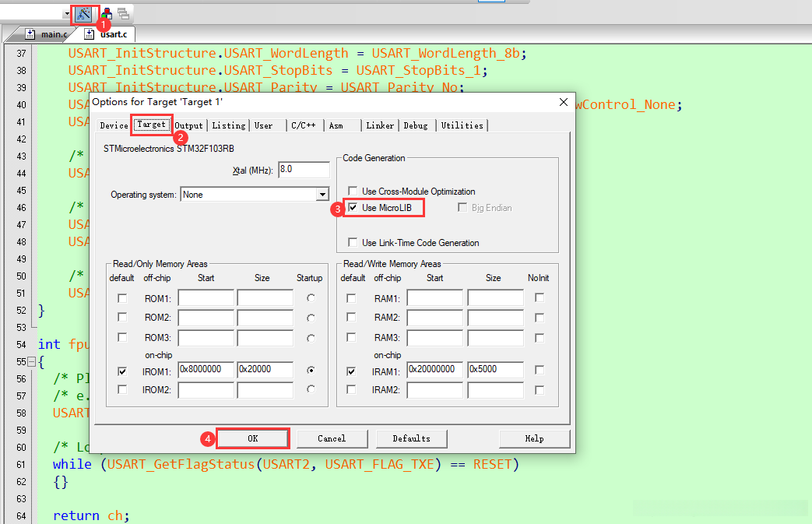Click USART_FLAG_TXE in the while statement
This screenshot has height=524, width=812.
tap(379, 465)
